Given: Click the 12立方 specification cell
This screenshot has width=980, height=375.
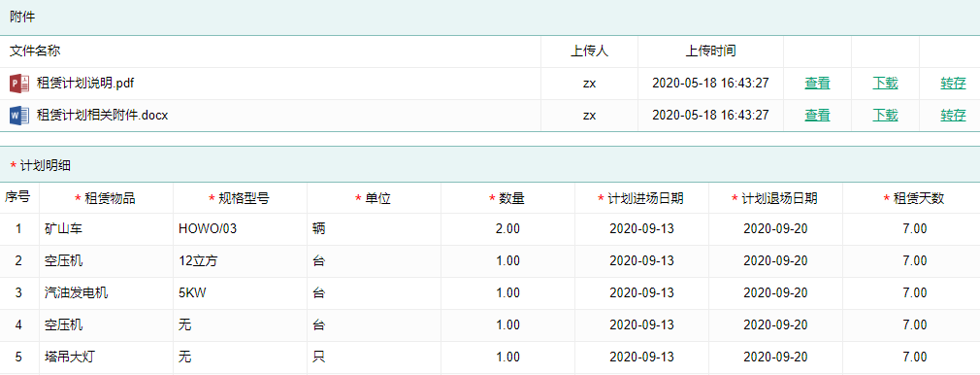Looking at the screenshot, I should (240, 261).
